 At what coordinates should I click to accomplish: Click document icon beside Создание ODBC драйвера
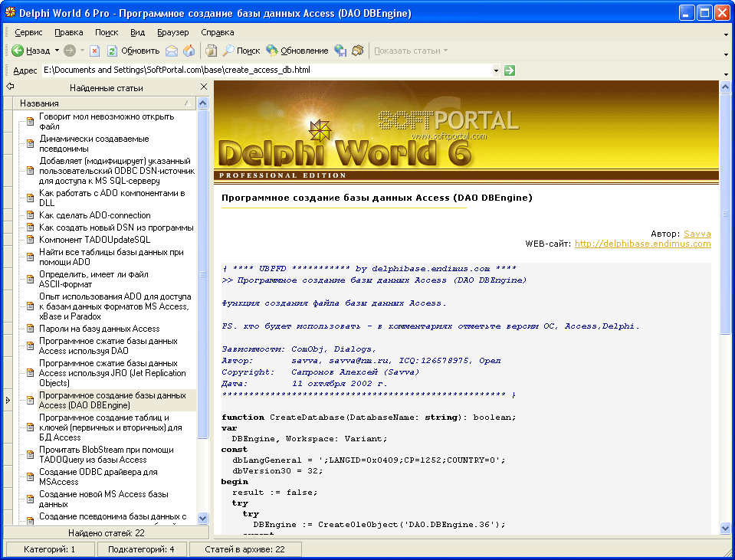30,476
